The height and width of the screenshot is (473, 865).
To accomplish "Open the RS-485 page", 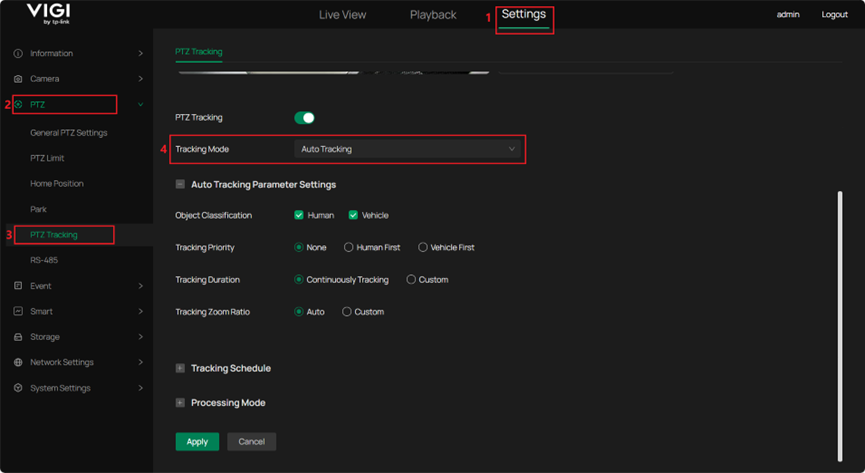I will pyautogui.click(x=44, y=260).
